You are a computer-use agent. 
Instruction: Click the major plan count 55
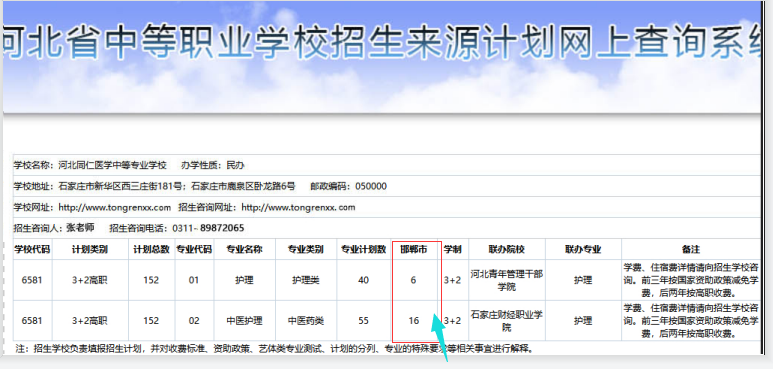tap(364, 320)
